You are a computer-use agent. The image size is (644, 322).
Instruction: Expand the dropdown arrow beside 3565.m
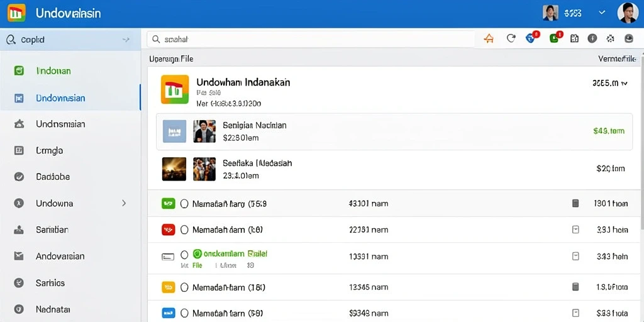[x=625, y=84]
